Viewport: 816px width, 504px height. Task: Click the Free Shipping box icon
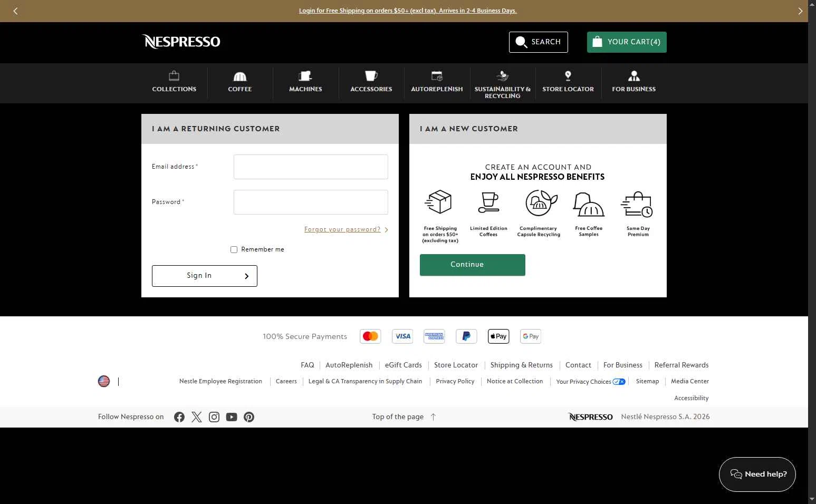[x=439, y=202]
